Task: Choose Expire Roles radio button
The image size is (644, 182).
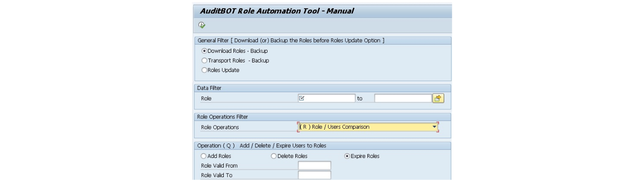Action: [x=347, y=156]
